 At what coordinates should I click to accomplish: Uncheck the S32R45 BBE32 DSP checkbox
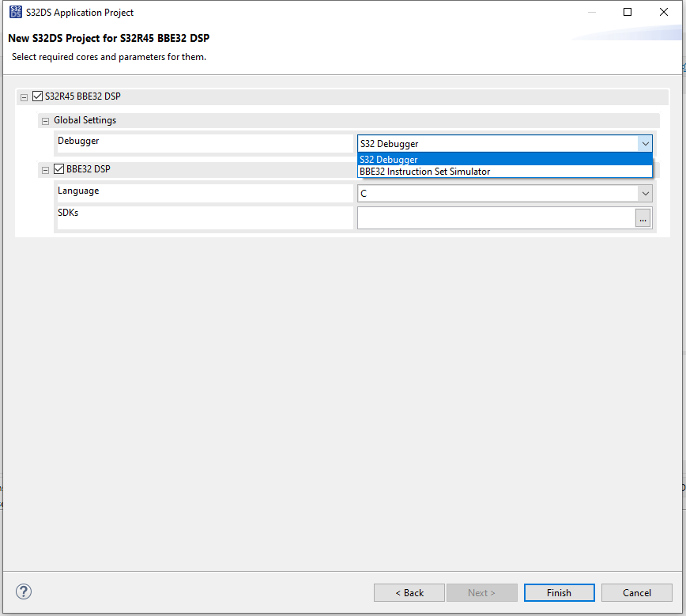coord(38,96)
